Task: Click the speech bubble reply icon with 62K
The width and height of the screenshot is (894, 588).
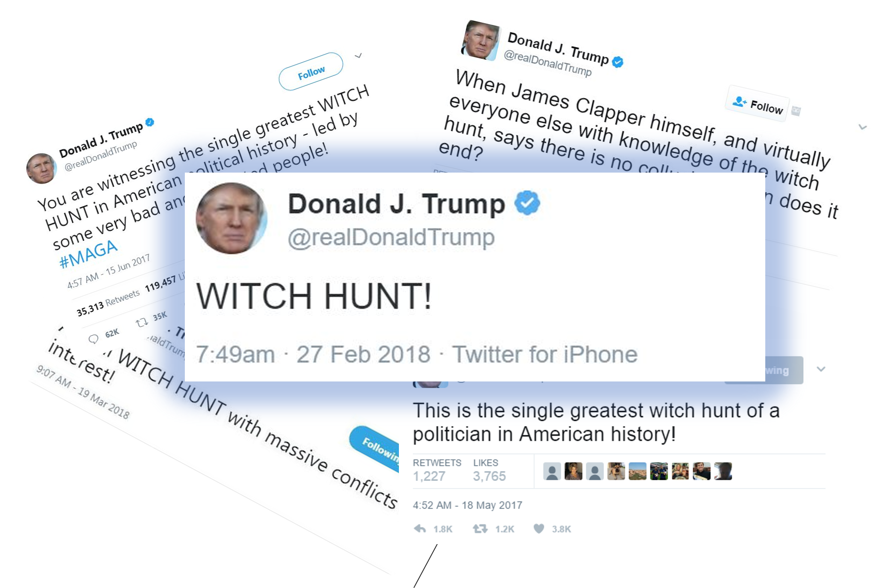Action: pyautogui.click(x=93, y=339)
